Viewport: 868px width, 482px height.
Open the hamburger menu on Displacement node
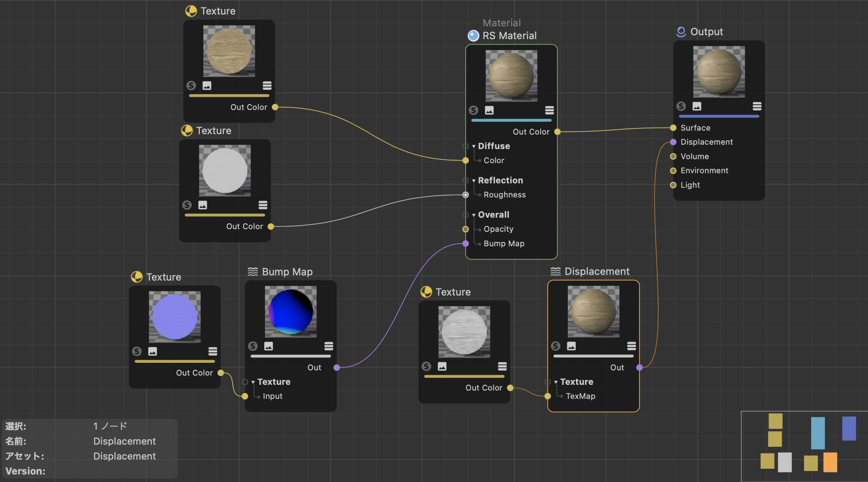(631, 346)
